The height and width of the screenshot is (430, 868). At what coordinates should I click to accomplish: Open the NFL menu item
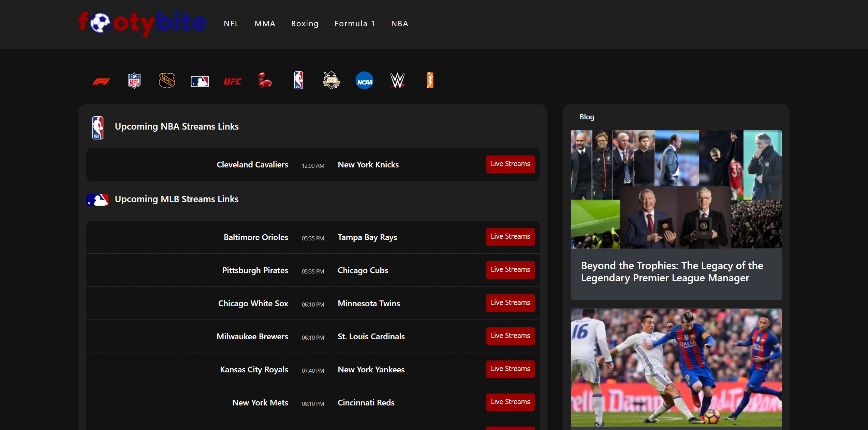231,24
